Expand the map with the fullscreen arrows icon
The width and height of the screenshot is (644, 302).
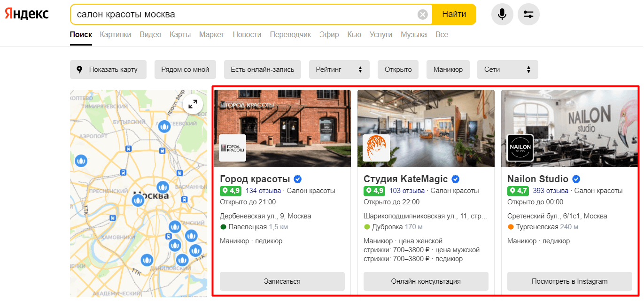click(x=193, y=105)
